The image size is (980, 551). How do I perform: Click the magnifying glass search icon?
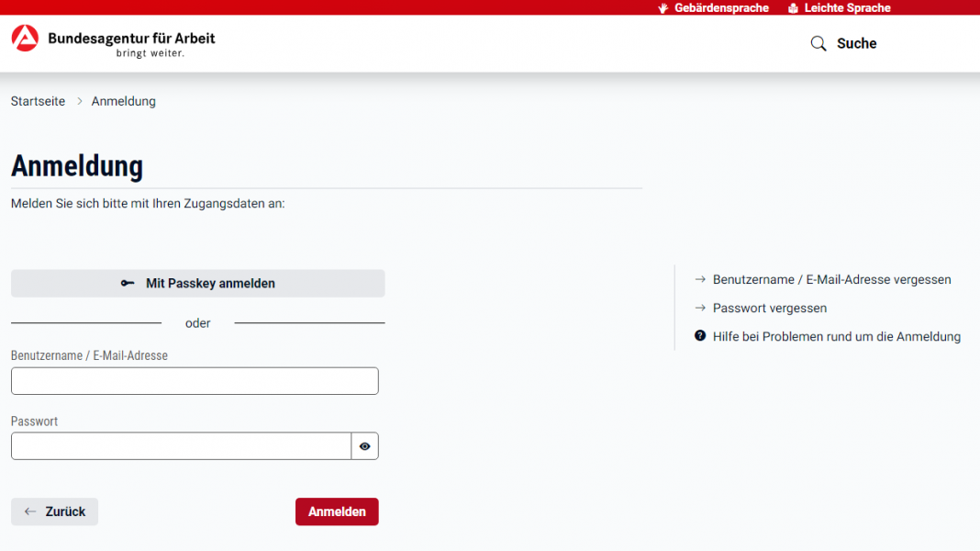click(819, 43)
